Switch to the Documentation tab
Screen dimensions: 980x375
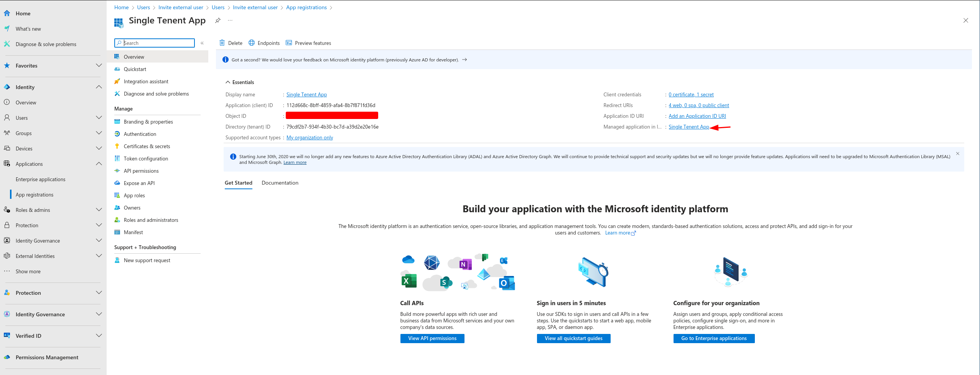tap(280, 183)
